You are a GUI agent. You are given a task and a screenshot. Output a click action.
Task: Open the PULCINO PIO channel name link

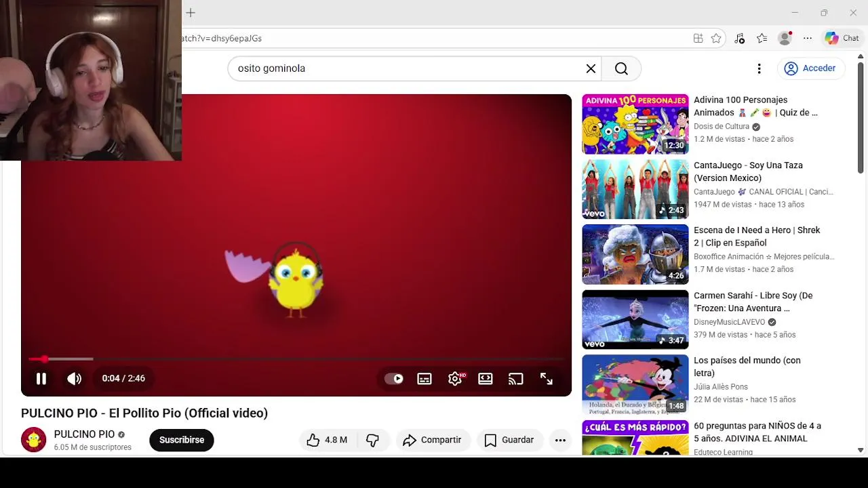coord(84,434)
